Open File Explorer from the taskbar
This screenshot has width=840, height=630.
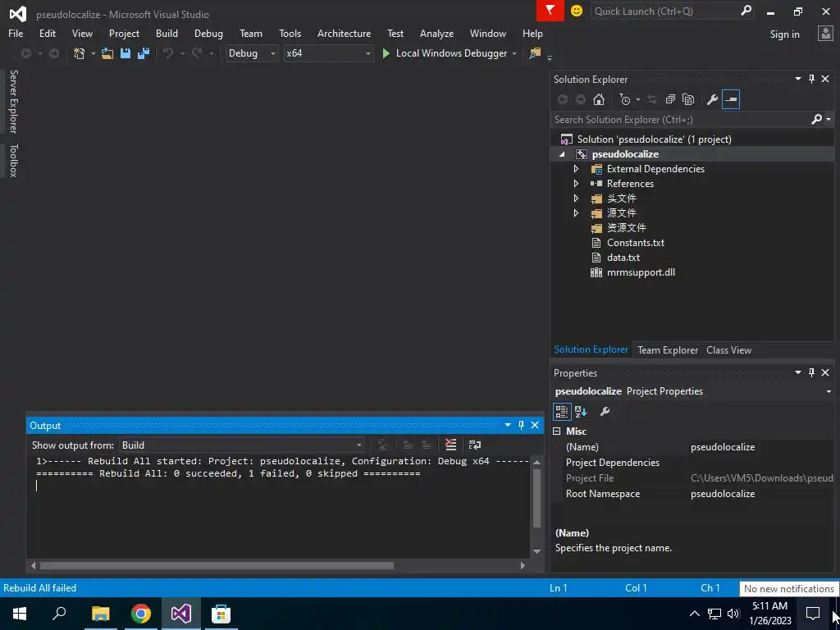pyautogui.click(x=101, y=614)
